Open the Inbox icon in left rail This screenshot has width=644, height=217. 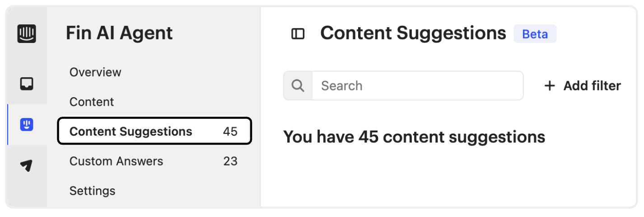27,84
